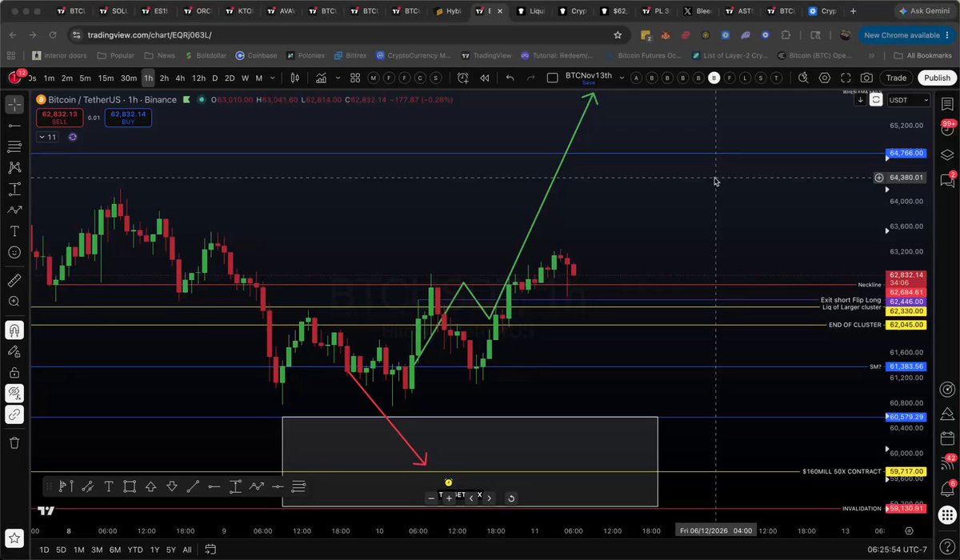Open the USDT currency dropdown
Viewport: 960px width, 560px height.
(x=910, y=100)
